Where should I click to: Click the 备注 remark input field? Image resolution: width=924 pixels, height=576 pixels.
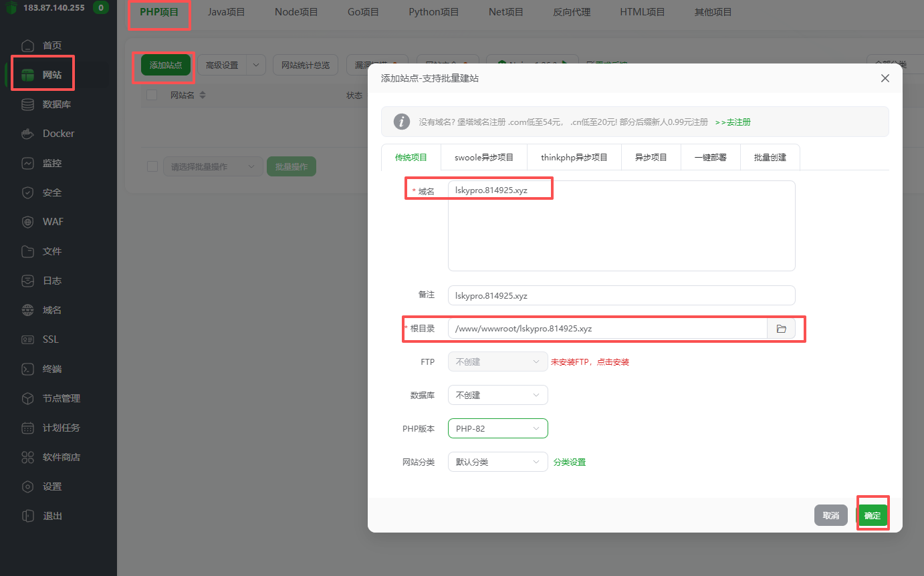621,295
